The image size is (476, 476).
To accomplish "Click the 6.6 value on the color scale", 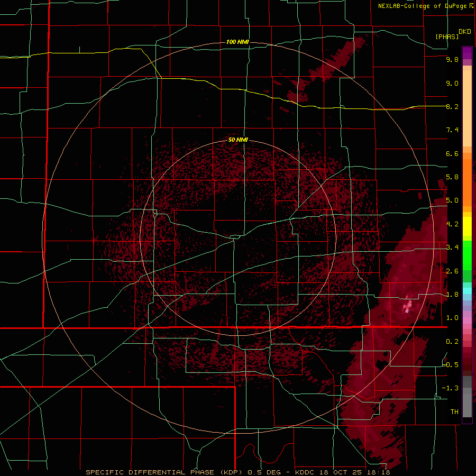I will tap(452, 153).
